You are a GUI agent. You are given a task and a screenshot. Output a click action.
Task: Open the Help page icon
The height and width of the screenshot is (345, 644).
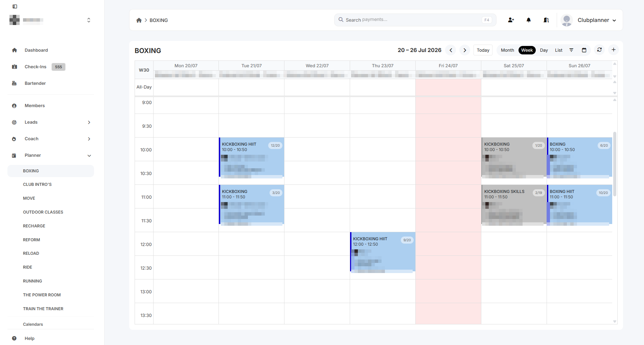pyautogui.click(x=14, y=338)
